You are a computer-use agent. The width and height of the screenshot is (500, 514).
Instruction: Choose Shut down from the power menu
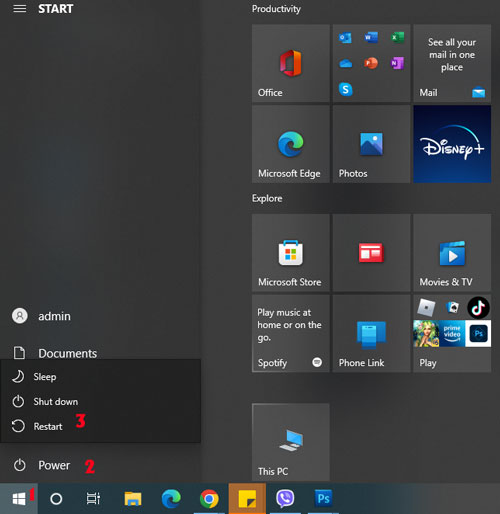click(100, 401)
